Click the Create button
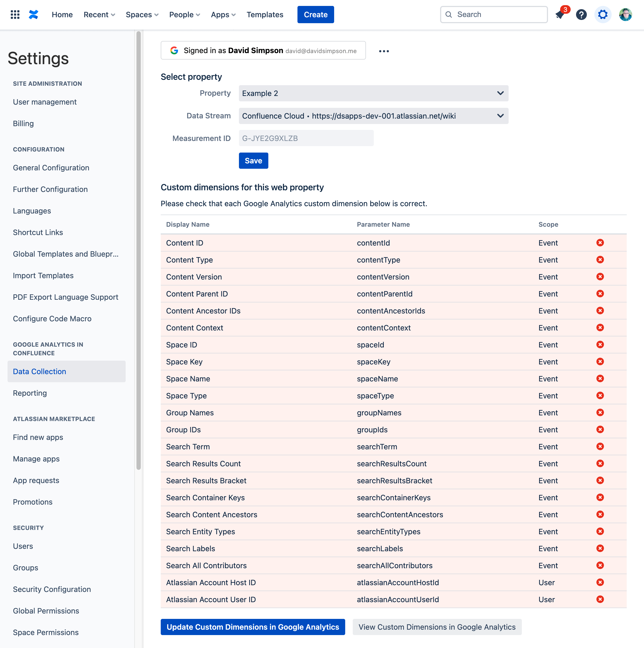The image size is (644, 648). (x=316, y=15)
